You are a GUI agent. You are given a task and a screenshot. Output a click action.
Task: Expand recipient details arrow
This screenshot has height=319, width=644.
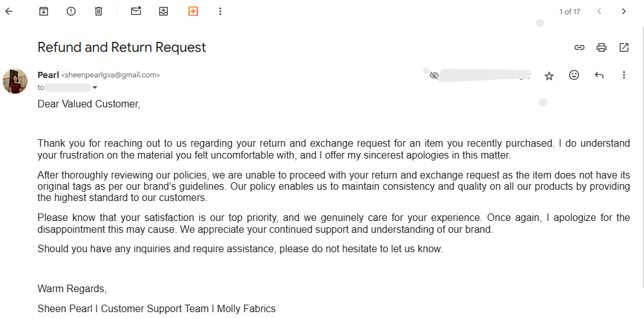coord(95,88)
